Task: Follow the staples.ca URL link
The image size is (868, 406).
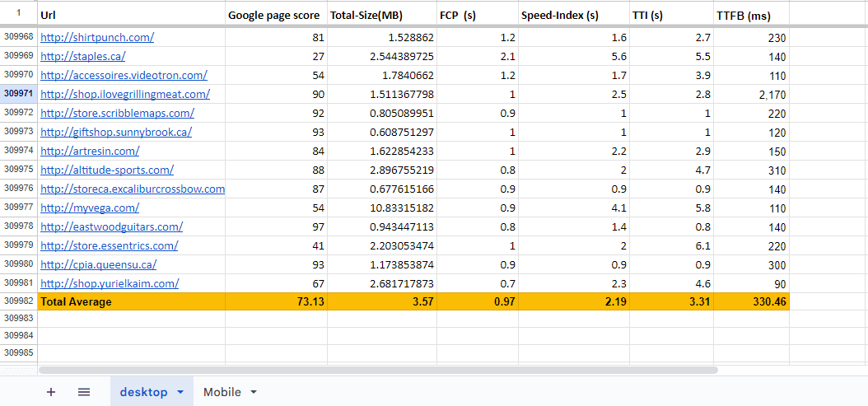Action: 84,56
